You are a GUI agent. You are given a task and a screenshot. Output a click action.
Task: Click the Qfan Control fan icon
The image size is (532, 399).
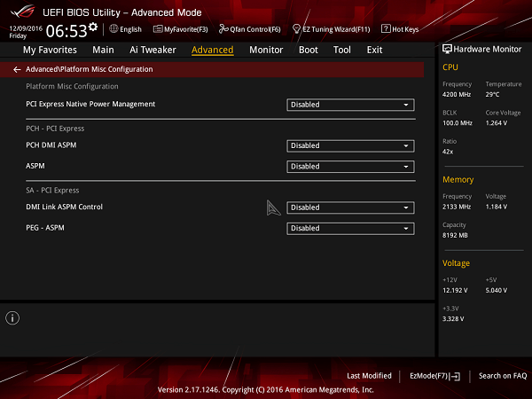(223, 29)
